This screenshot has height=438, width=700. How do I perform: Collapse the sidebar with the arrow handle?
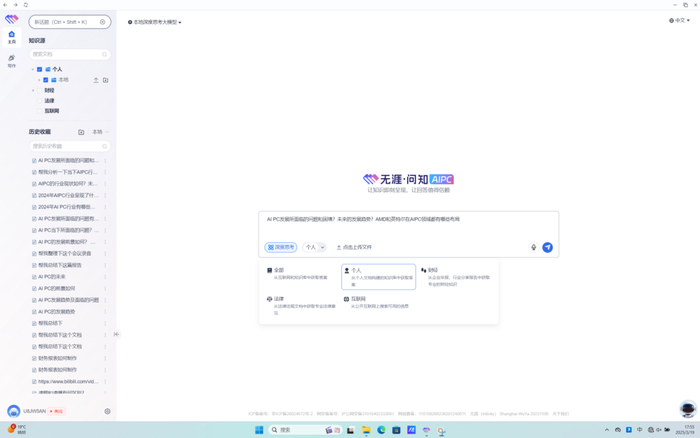[x=116, y=334]
